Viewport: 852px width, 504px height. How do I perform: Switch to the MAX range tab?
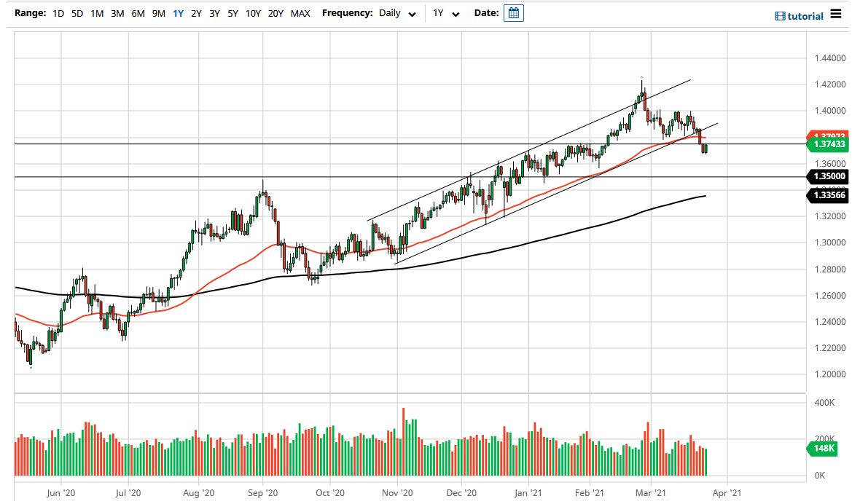pos(299,13)
